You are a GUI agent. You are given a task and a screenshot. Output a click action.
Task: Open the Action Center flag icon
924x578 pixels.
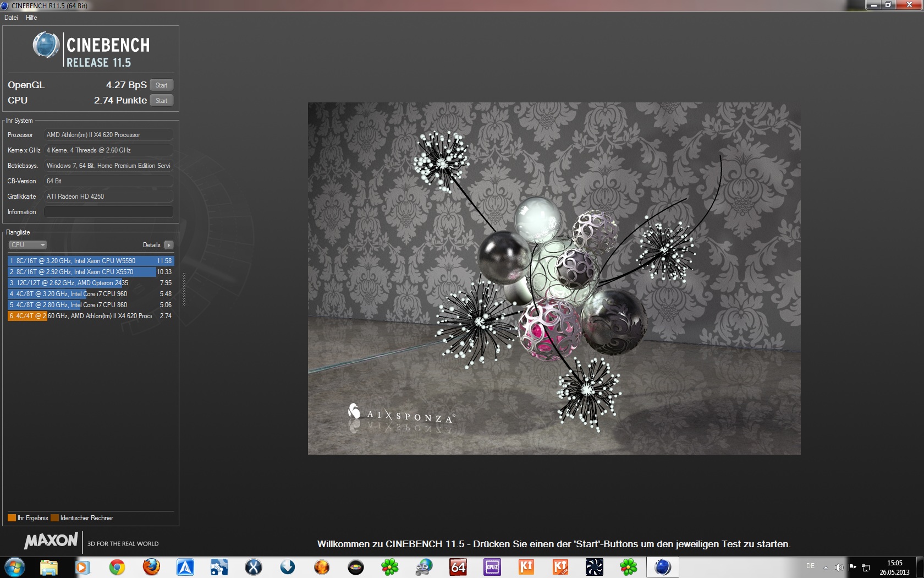click(853, 568)
